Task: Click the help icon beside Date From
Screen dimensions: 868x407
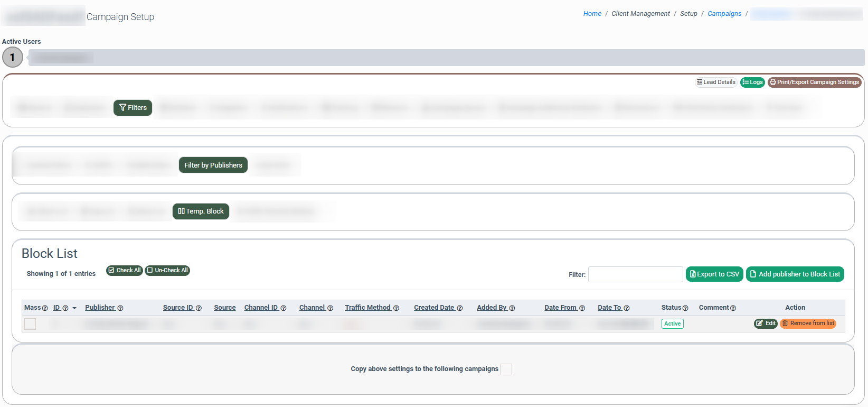Action: (x=582, y=308)
